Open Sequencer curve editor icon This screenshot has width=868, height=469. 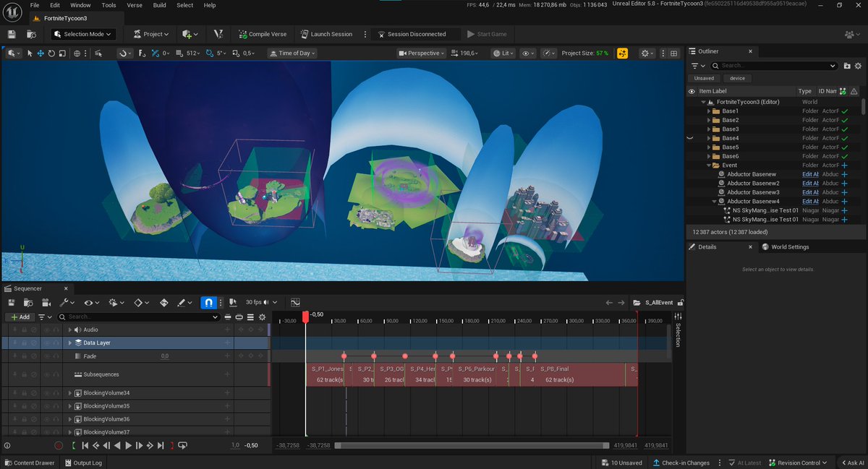295,303
